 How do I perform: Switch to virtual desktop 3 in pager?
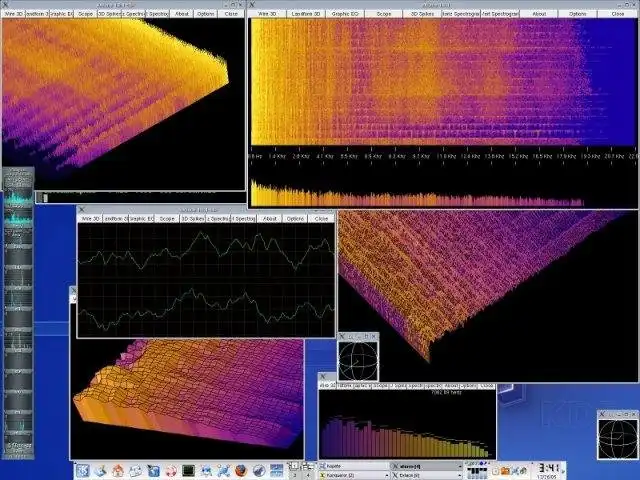[x=294, y=476]
